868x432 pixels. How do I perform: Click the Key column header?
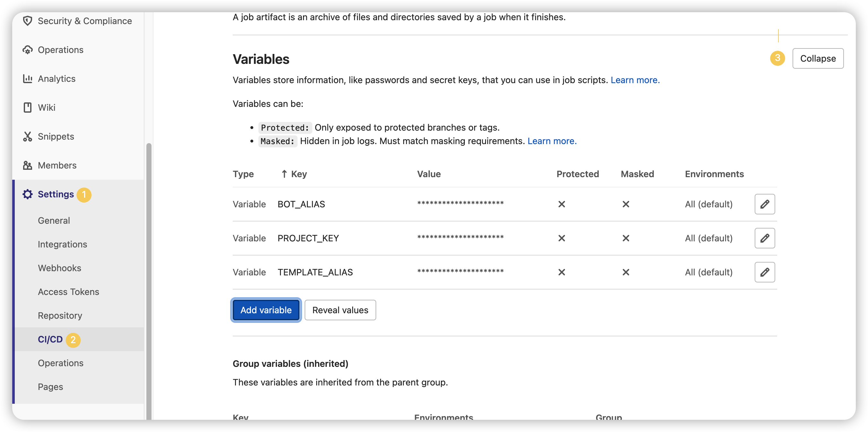299,174
